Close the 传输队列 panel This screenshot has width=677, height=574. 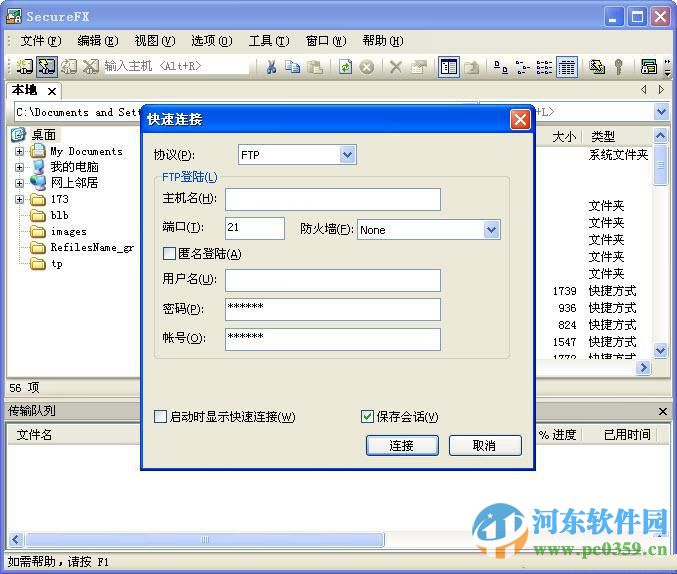point(663,411)
